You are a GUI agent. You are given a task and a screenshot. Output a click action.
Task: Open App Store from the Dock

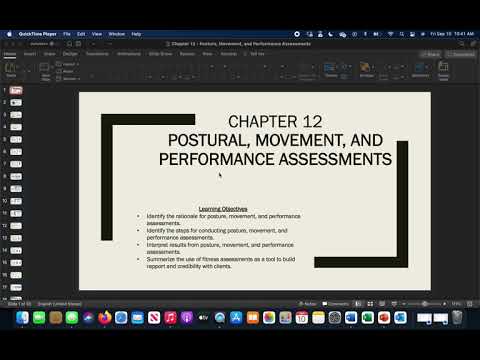(x=236, y=318)
